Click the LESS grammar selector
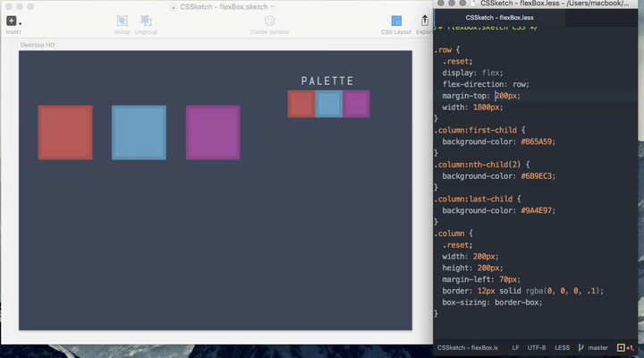The height and width of the screenshot is (358, 644). pyautogui.click(x=562, y=347)
